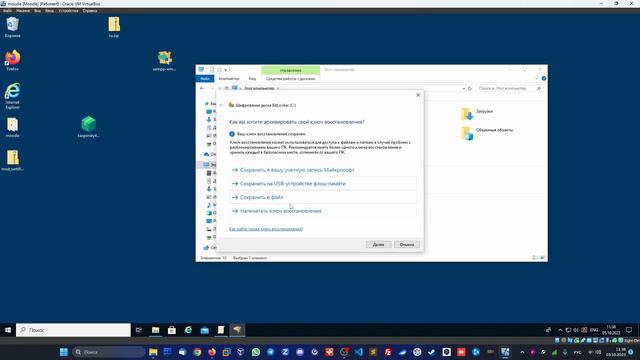Click the host taskbar search field
Image resolution: width=640 pixels, height=360 pixels.
coord(109,352)
